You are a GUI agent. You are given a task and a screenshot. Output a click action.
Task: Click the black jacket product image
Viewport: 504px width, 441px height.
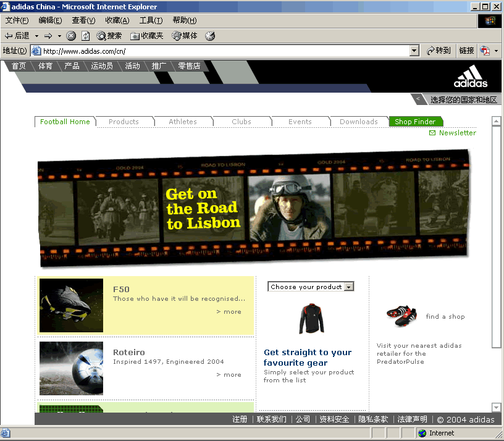click(311, 319)
